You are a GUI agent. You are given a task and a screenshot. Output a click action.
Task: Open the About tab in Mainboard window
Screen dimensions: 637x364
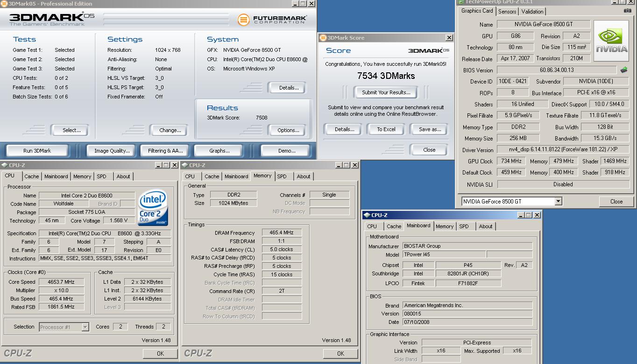click(x=486, y=226)
